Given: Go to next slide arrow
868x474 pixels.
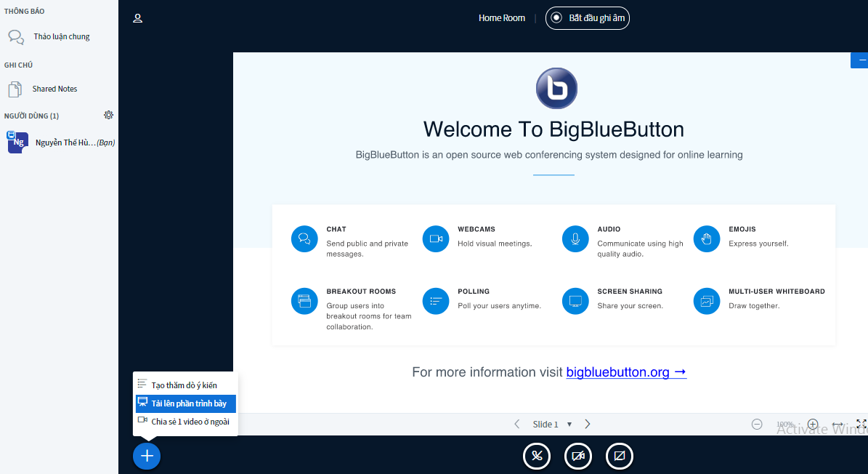Looking at the screenshot, I should tap(588, 424).
